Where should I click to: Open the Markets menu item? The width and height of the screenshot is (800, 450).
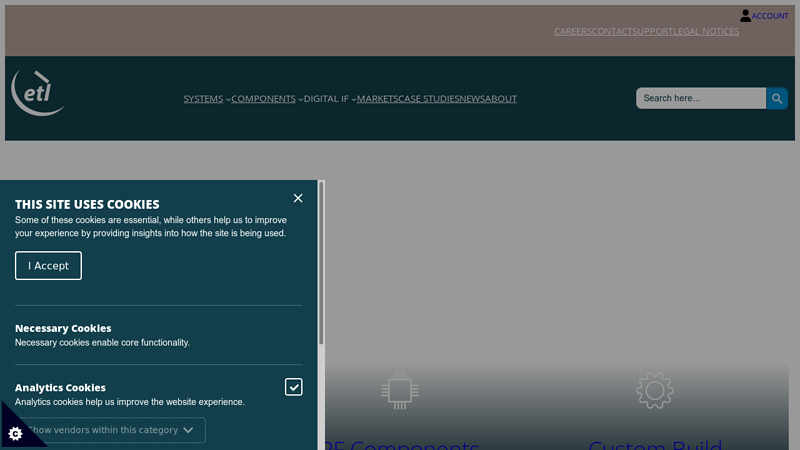click(x=376, y=99)
